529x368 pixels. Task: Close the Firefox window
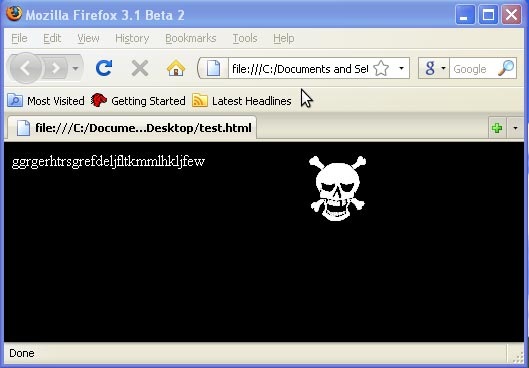[x=511, y=15]
